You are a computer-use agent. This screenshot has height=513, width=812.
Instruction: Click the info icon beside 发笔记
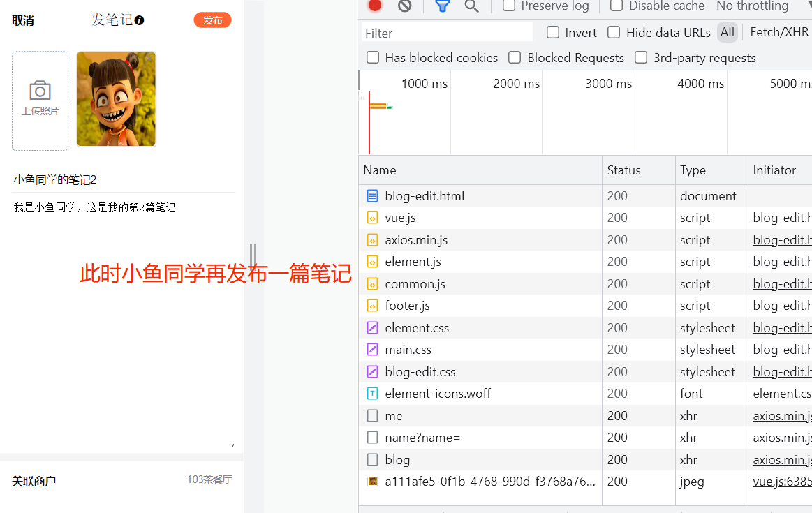coord(138,20)
